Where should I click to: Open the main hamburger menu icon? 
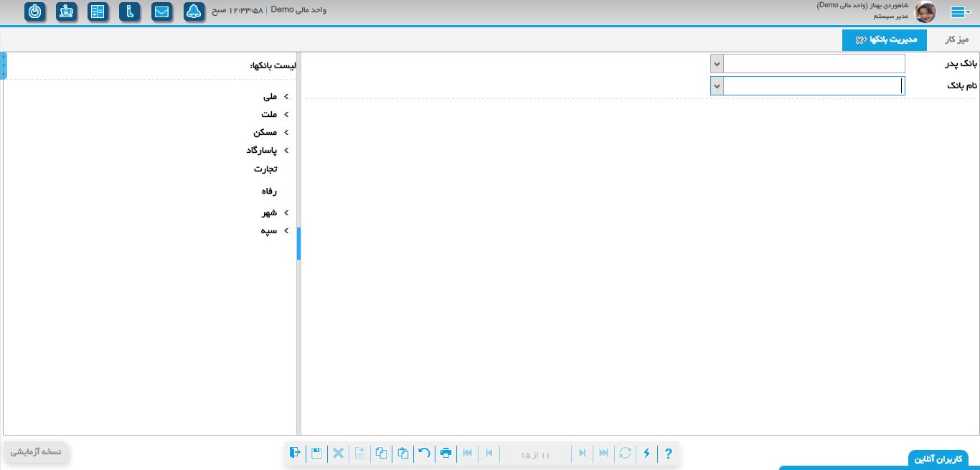(960, 11)
